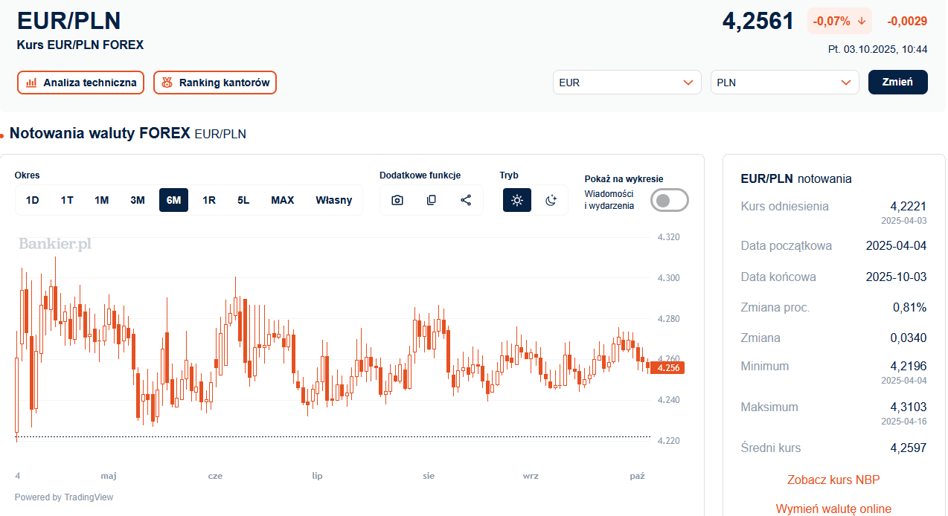Click the copy chart icon

pos(431,200)
